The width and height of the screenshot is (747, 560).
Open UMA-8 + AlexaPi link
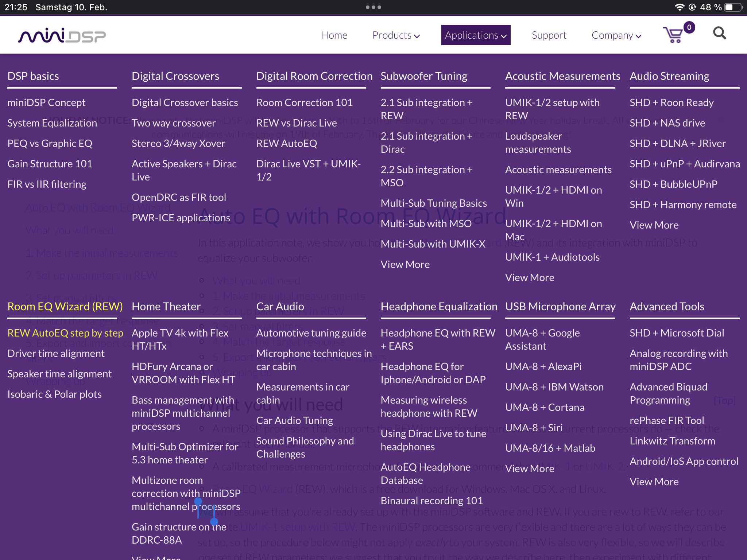click(543, 366)
